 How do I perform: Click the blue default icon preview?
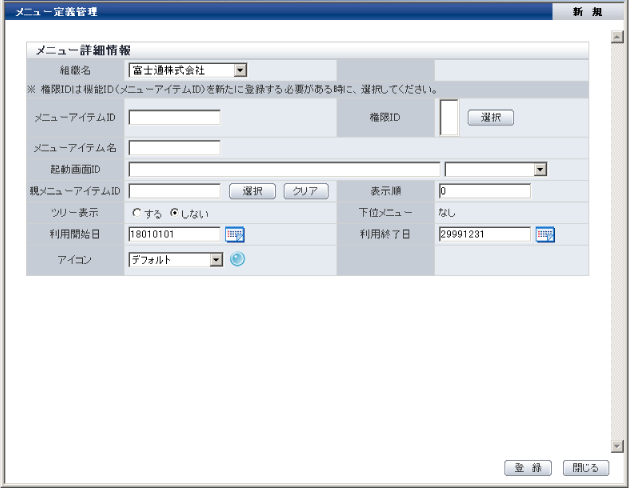[x=237, y=259]
